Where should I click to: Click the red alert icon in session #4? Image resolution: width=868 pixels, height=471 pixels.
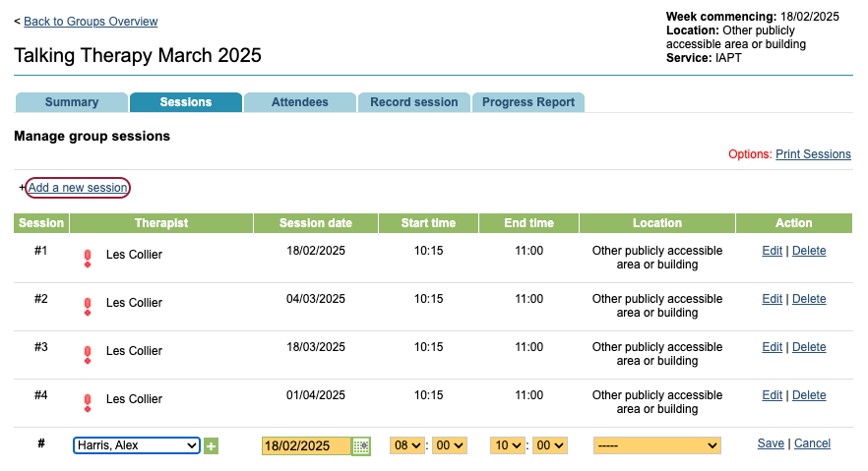[88, 402]
